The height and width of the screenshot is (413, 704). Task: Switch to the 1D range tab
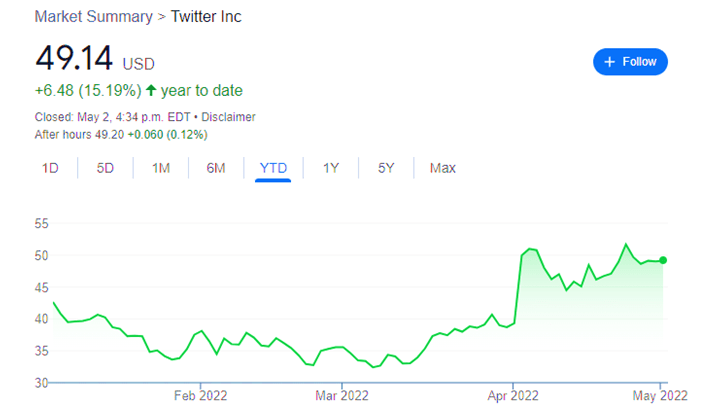pyautogui.click(x=50, y=168)
